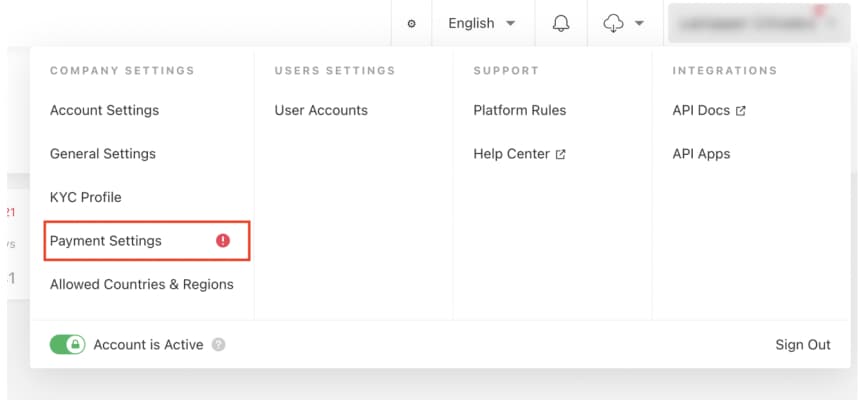859x400 pixels.
Task: Click the help question mark near Account is Active
Action: tap(219, 345)
